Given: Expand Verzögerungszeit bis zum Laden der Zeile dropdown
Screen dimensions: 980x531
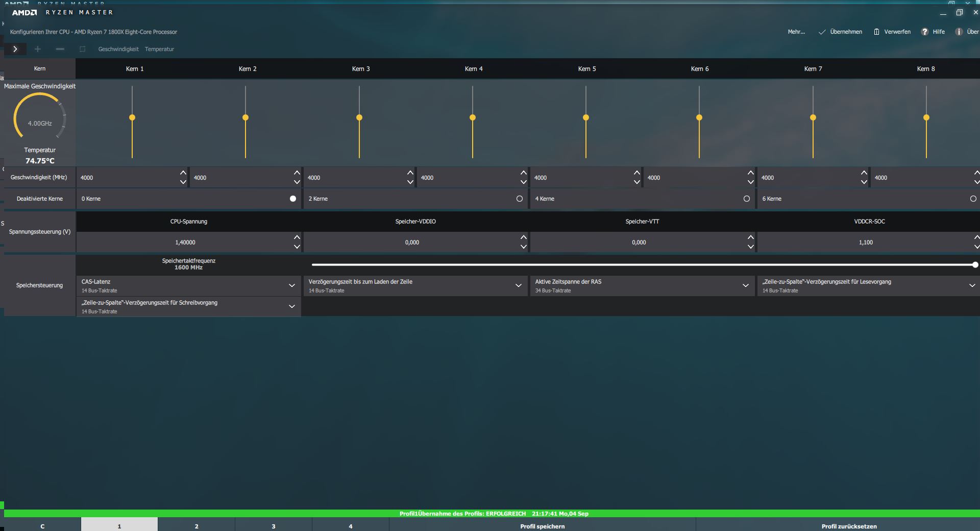Looking at the screenshot, I should pyautogui.click(x=519, y=285).
